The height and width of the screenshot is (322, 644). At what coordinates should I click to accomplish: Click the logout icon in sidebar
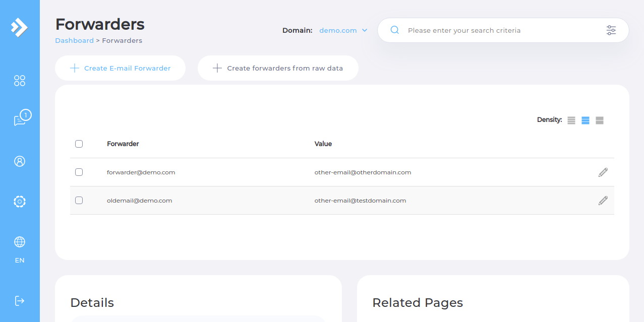point(20,301)
